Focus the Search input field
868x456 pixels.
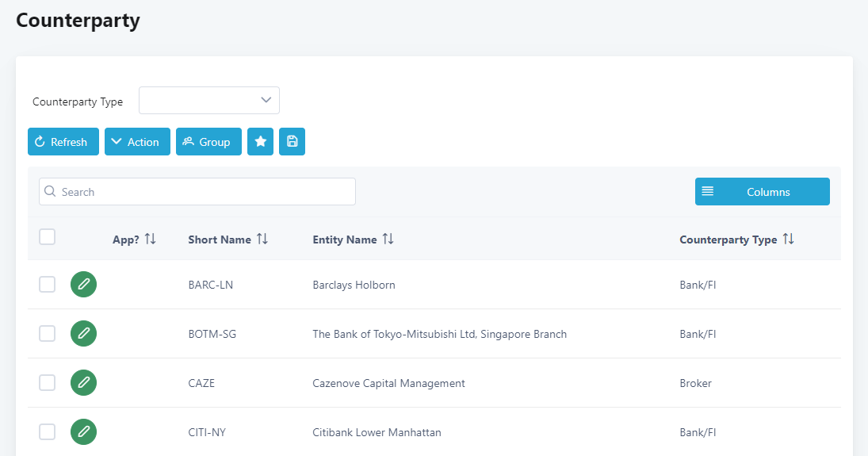197,192
